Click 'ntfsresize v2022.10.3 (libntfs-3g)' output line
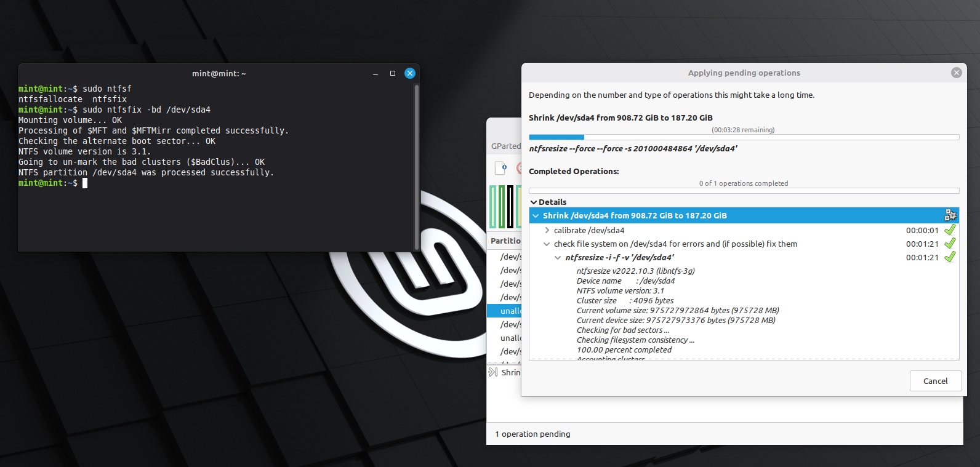 pyautogui.click(x=635, y=271)
